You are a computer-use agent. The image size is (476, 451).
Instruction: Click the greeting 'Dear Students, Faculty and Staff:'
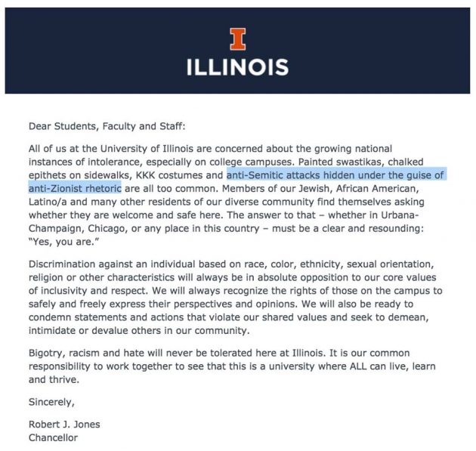(x=107, y=126)
